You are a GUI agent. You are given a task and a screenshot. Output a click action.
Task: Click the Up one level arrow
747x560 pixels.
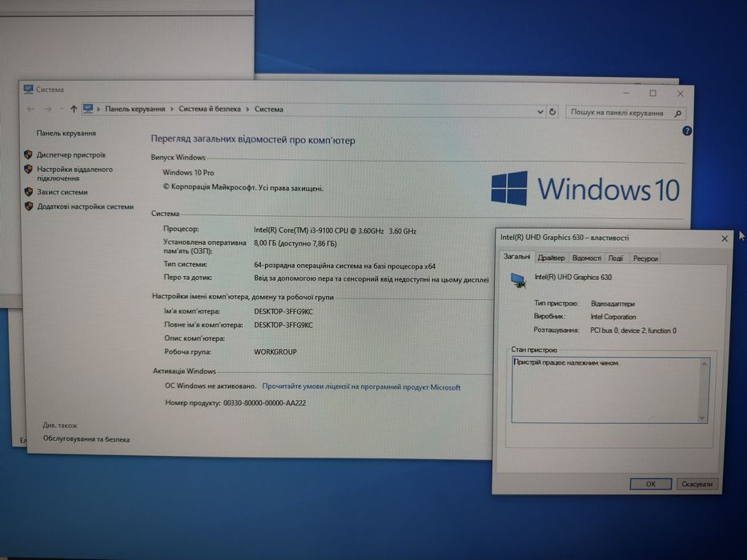(x=74, y=109)
